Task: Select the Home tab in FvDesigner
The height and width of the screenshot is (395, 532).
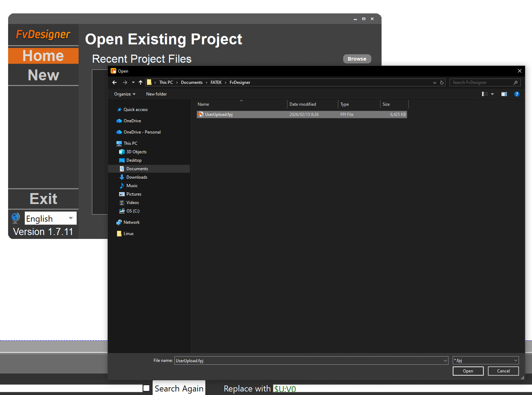Action: [x=43, y=56]
